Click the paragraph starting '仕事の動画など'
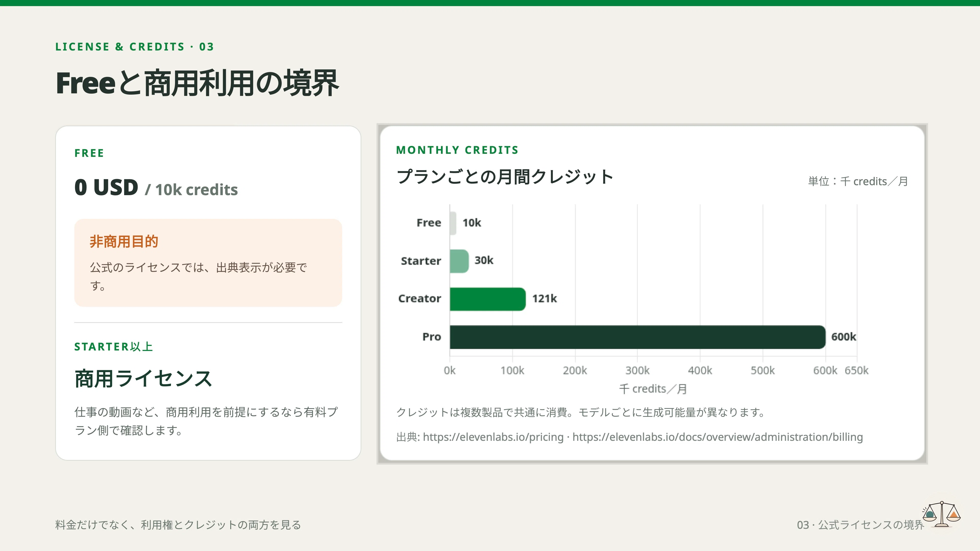The image size is (980, 551). tap(206, 421)
